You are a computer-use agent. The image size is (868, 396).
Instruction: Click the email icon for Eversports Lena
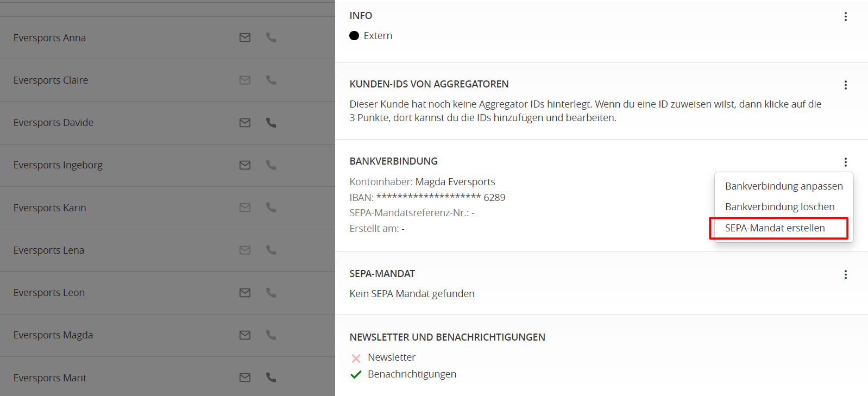(x=245, y=250)
